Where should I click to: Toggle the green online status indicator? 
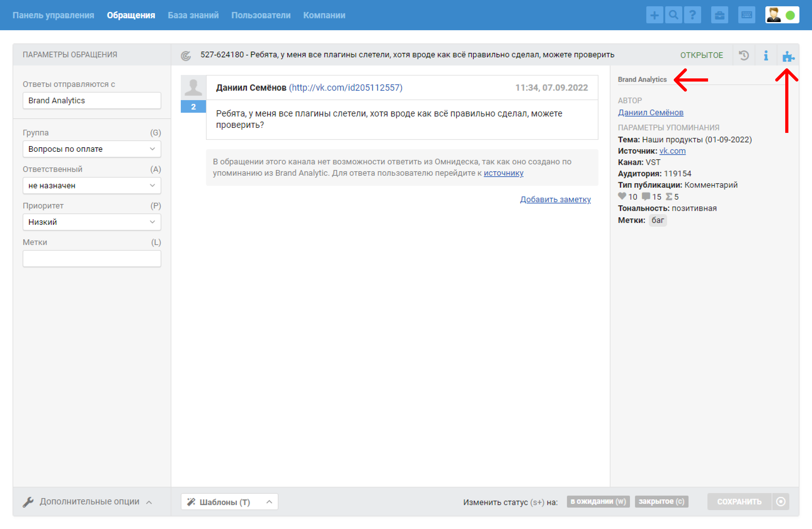point(791,15)
